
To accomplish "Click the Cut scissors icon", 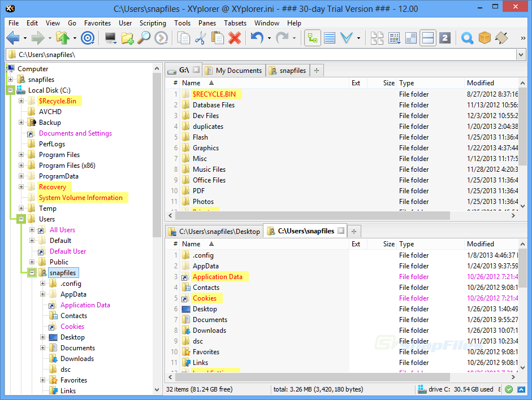I will pos(200,38).
